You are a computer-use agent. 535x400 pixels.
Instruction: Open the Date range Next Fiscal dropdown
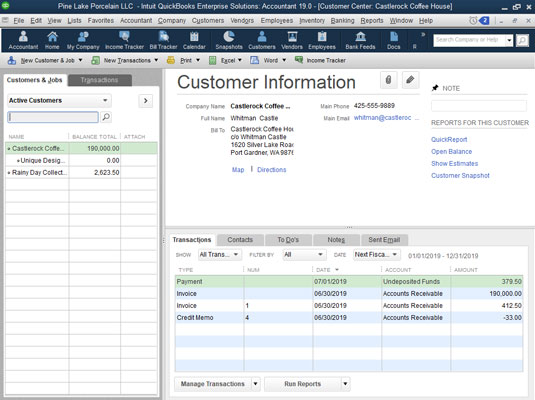376,255
